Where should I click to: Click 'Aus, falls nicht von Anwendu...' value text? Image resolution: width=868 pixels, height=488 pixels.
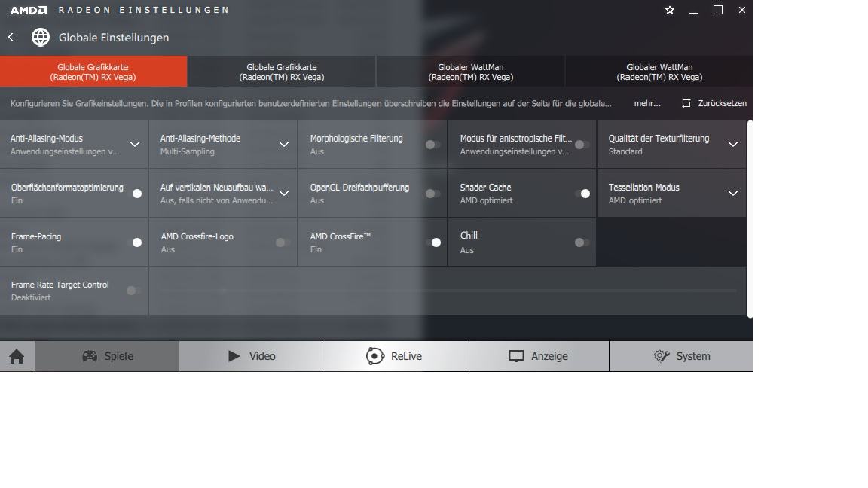(x=216, y=200)
